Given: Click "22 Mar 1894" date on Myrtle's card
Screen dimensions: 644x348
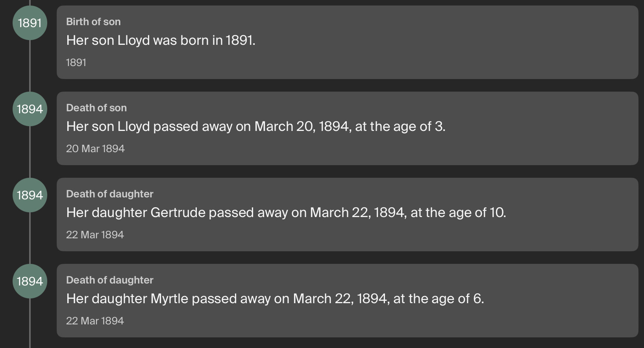Looking at the screenshot, I should tap(95, 321).
